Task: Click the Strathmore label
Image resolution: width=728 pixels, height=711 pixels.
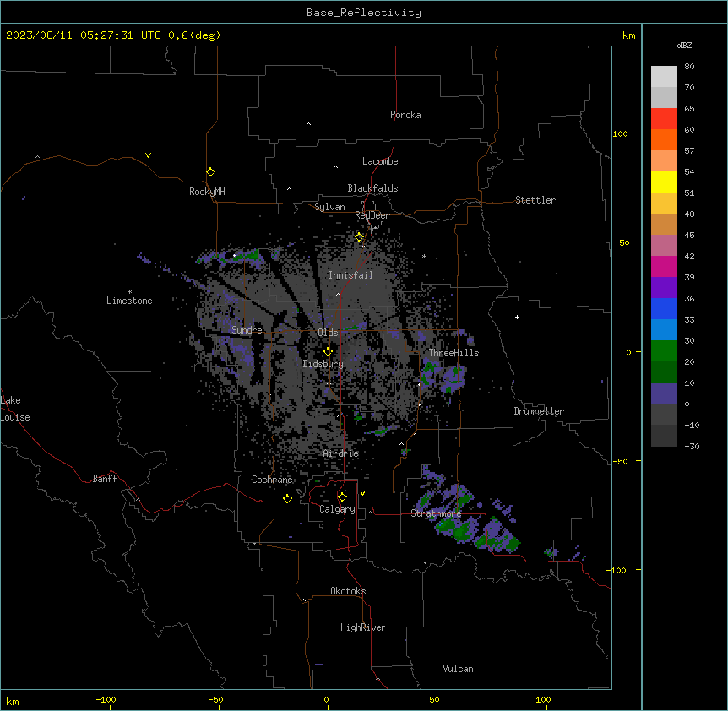Action: click(436, 513)
